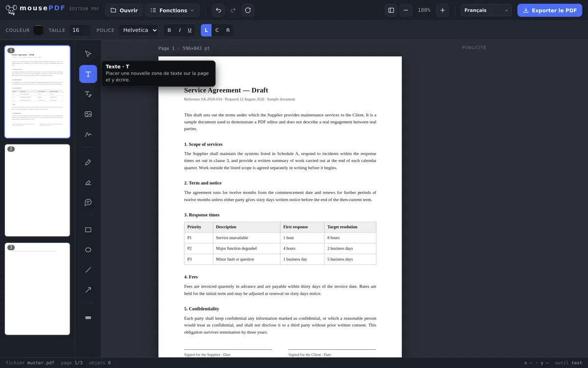
Task: Open the Français language selector
Action: (486, 10)
